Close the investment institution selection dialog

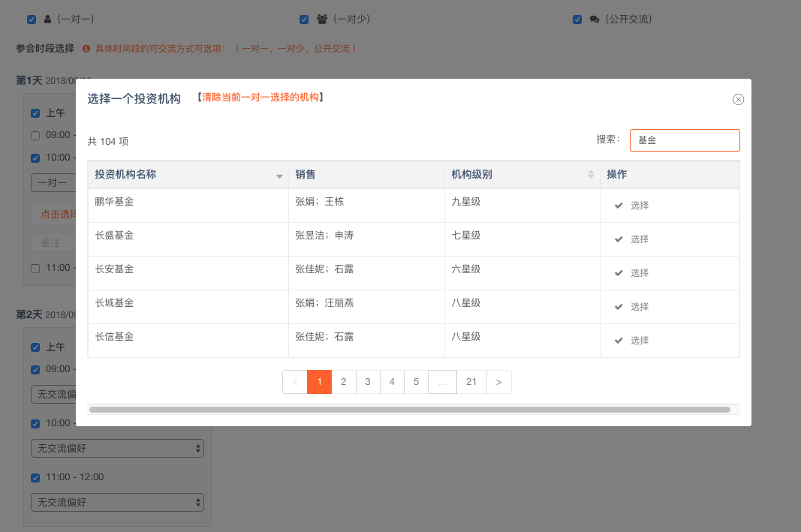click(738, 100)
